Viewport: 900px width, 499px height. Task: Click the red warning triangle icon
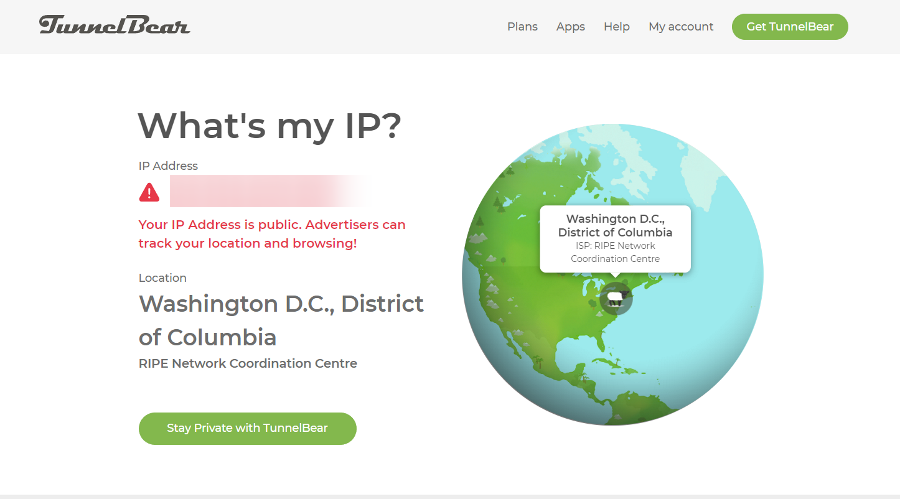point(149,192)
